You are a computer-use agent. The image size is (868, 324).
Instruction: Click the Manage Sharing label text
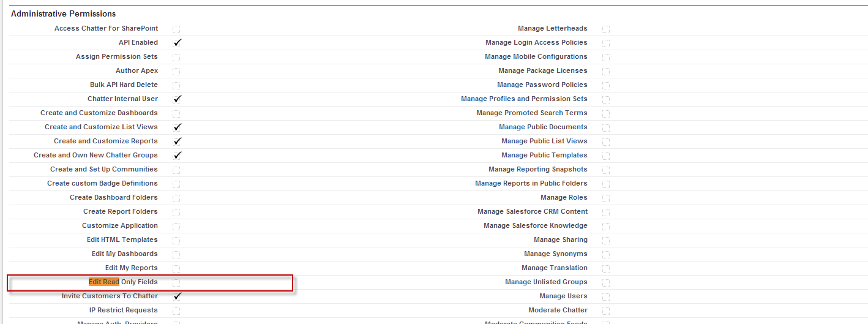point(561,239)
